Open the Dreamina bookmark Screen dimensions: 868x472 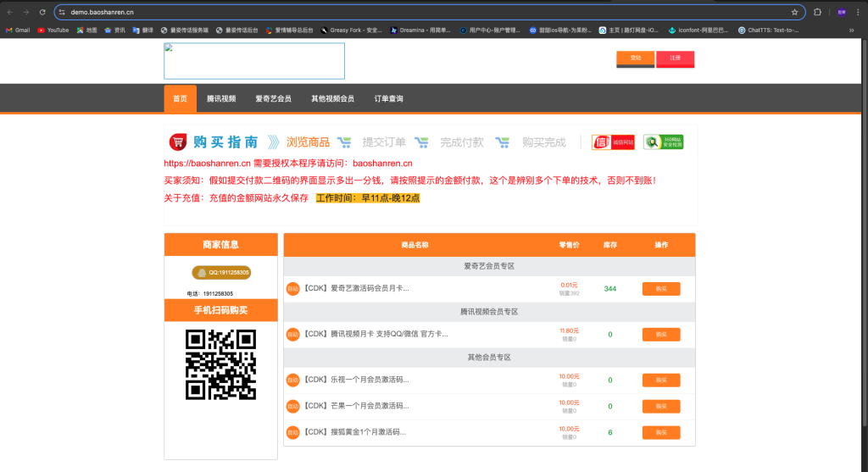[420, 31]
